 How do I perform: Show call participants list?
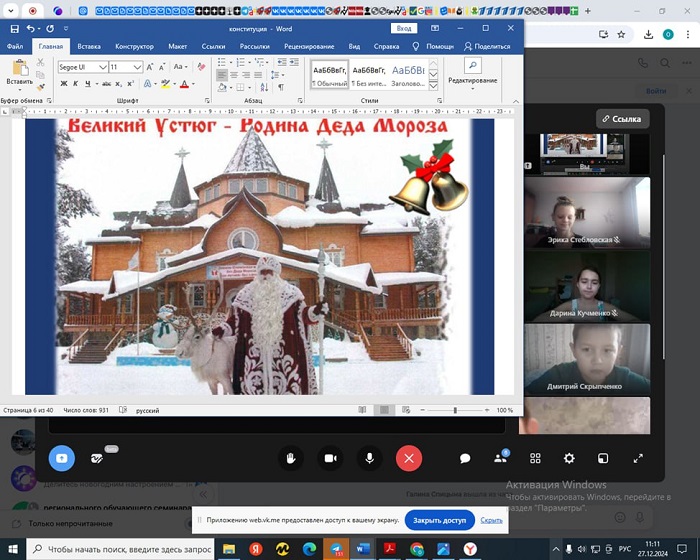click(x=500, y=459)
